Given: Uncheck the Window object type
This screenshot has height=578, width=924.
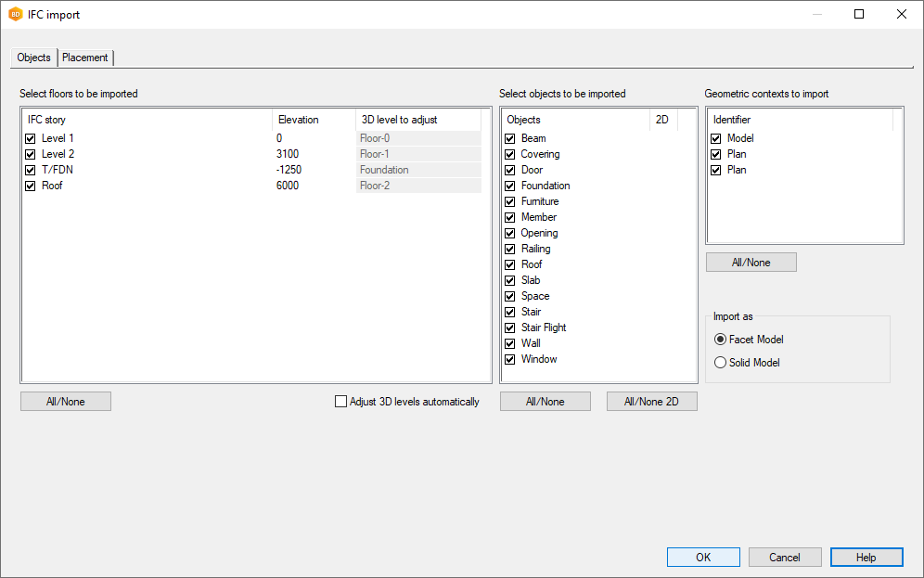Looking at the screenshot, I should pyautogui.click(x=509, y=359).
